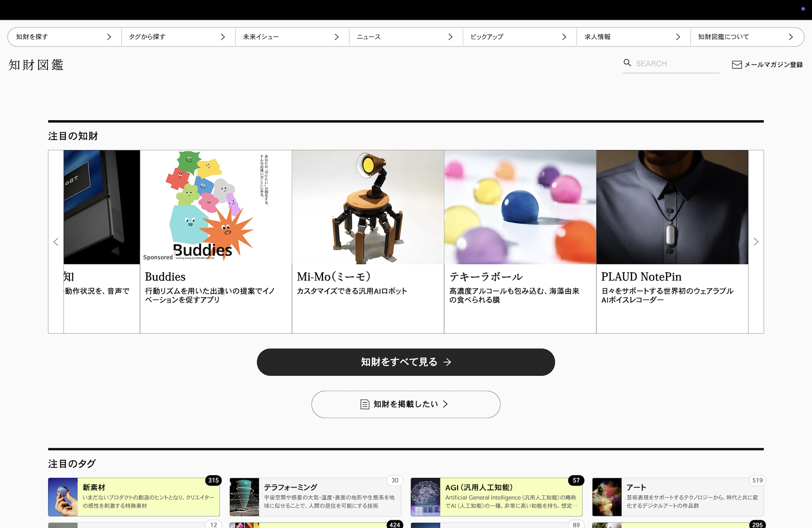The height and width of the screenshot is (528, 812).
Task: Open 知財図鑑について menu chevron
Action: point(790,37)
